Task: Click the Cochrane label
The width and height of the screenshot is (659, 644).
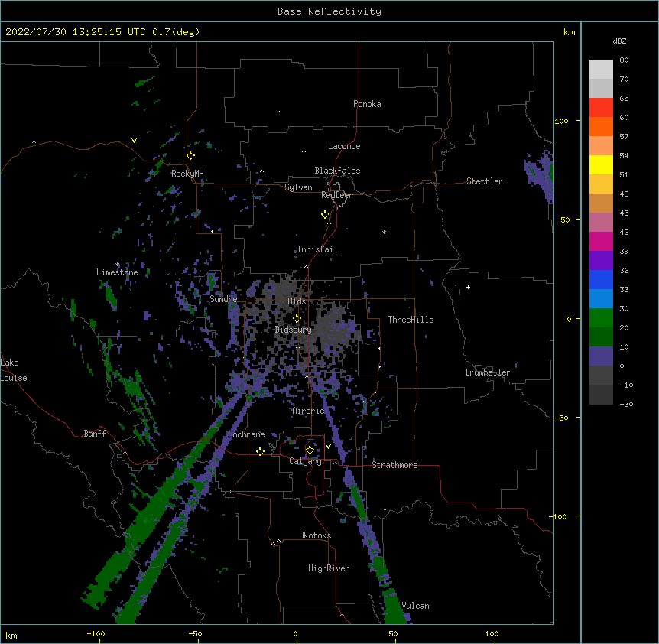Action: click(246, 434)
